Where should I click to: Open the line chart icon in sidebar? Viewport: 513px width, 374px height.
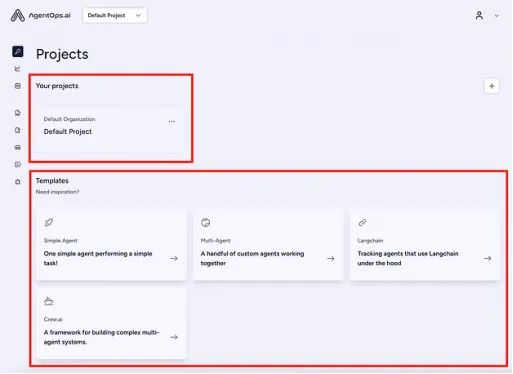click(x=18, y=69)
